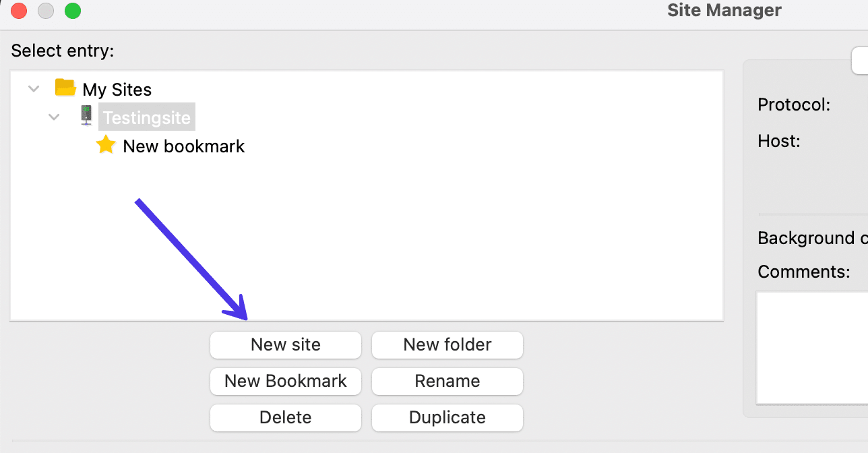Select the My Sites label in tree

pos(117,90)
